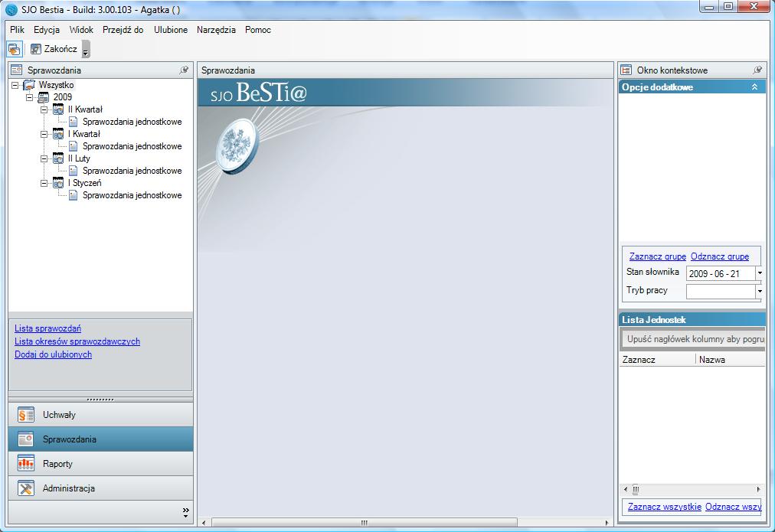Click the Stan słownika date field
The image size is (775, 532).
[x=721, y=273]
